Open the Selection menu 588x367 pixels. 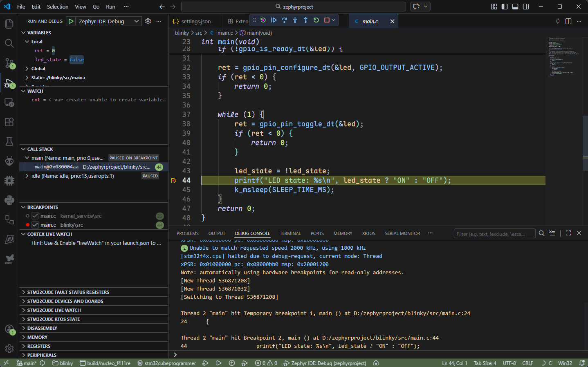[x=58, y=7]
